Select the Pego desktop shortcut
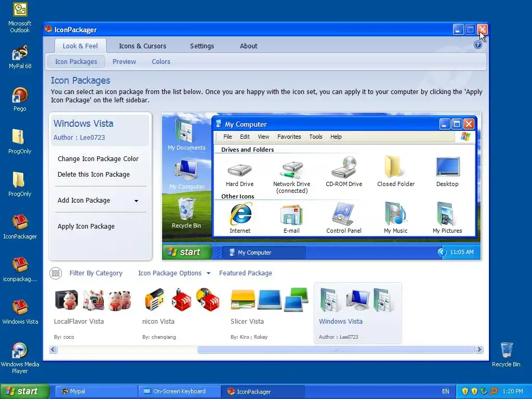Screen dimensions: 532x399 (20, 99)
